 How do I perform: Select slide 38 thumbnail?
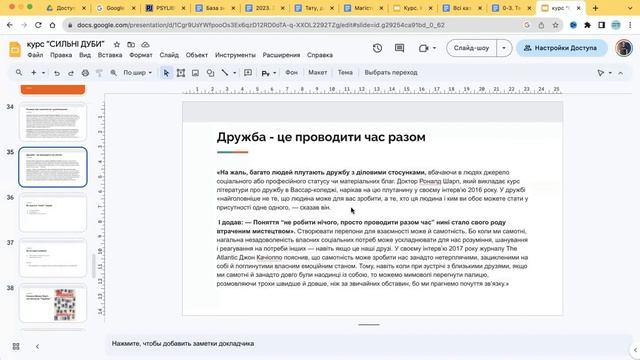point(53,303)
